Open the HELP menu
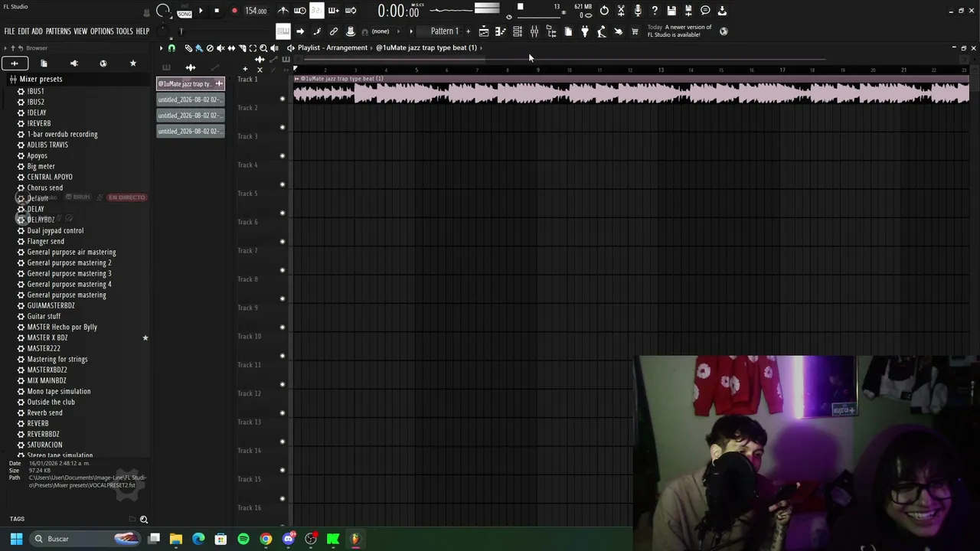The height and width of the screenshot is (551, 980). click(x=142, y=31)
